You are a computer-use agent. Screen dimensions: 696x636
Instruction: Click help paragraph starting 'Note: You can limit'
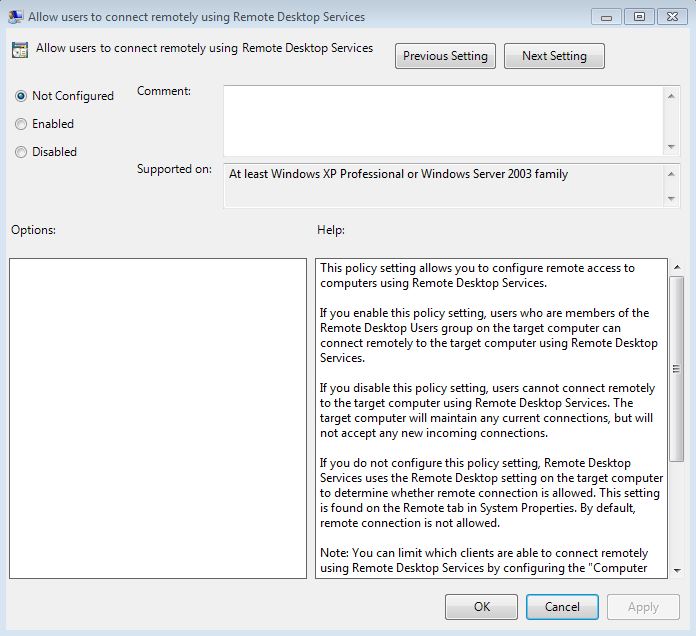484,561
